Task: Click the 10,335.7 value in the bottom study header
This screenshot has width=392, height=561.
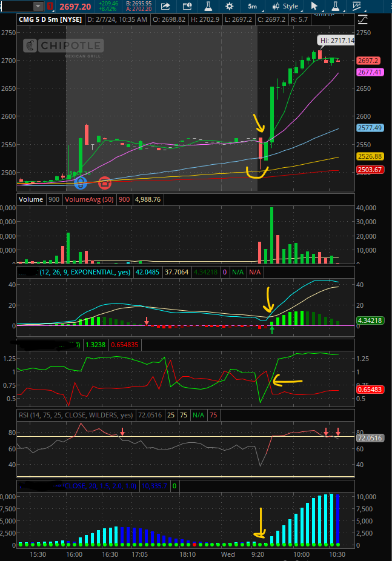Action: [154, 486]
